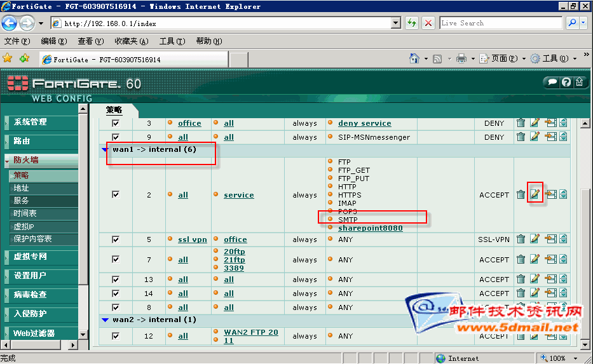This screenshot has height=364, width=593.
Task: Open the ssl vpn source link
Action: (193, 239)
